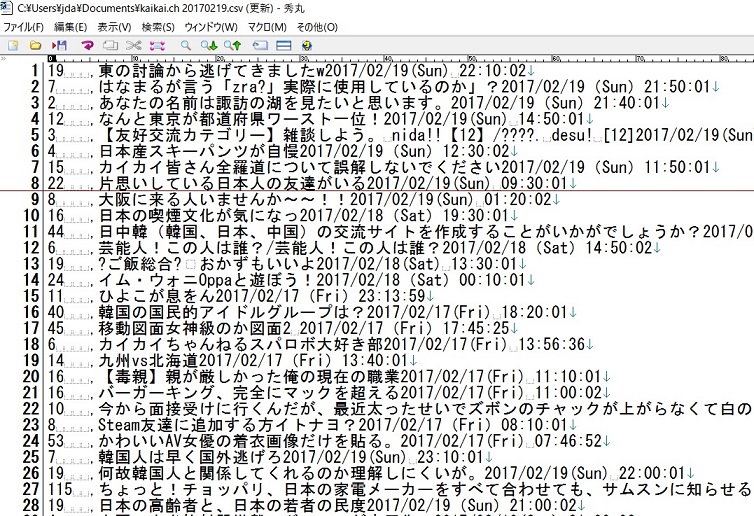754x516 pixels.
Task: Open the ファイル(F) menu
Action: [x=24, y=27]
